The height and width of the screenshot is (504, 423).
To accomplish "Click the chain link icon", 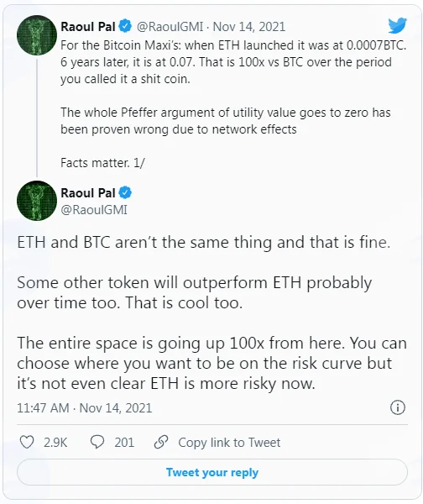I will click(x=161, y=442).
